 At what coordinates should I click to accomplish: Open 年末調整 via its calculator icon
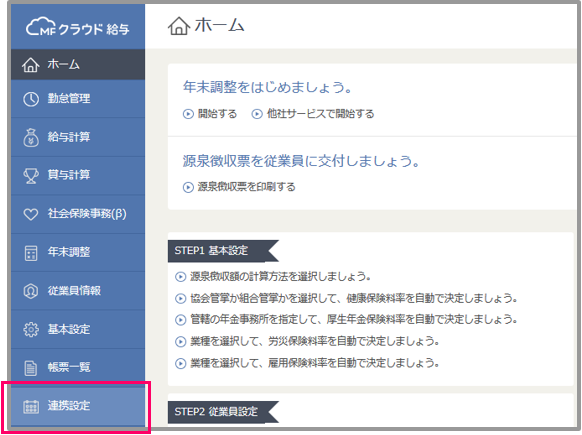click(31, 254)
